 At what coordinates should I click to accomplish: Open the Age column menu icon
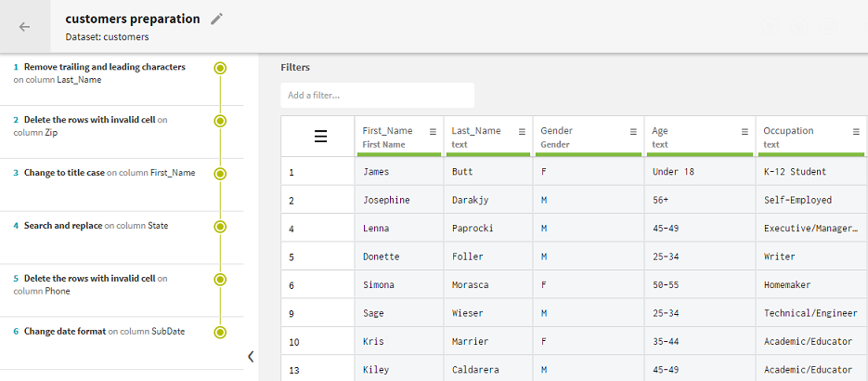click(x=745, y=132)
